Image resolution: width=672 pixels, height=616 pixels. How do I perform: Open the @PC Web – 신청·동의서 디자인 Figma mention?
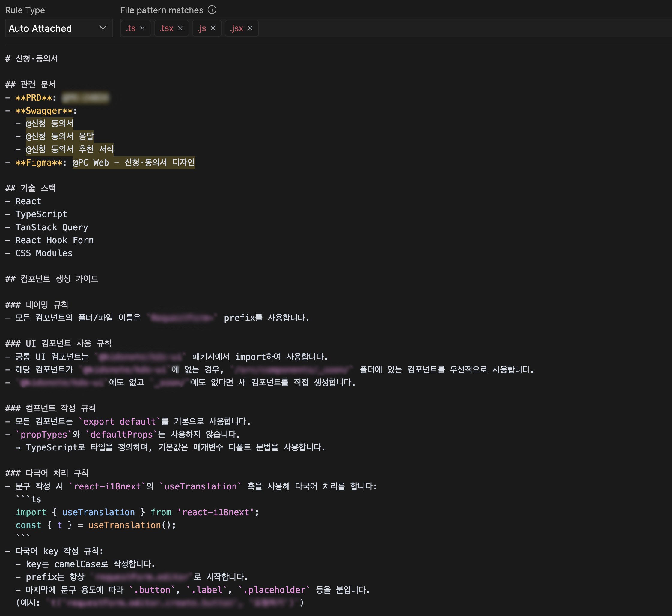[133, 163]
